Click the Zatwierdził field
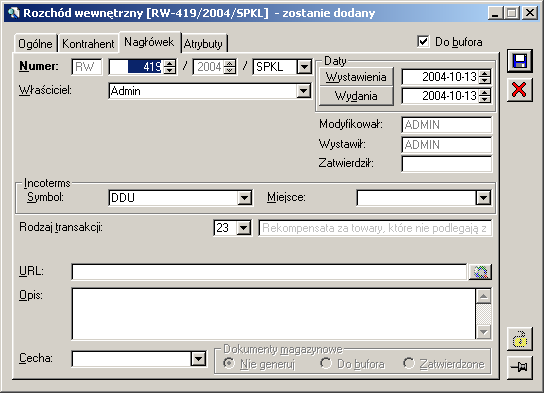This screenshot has width=544, height=393. tap(447, 164)
